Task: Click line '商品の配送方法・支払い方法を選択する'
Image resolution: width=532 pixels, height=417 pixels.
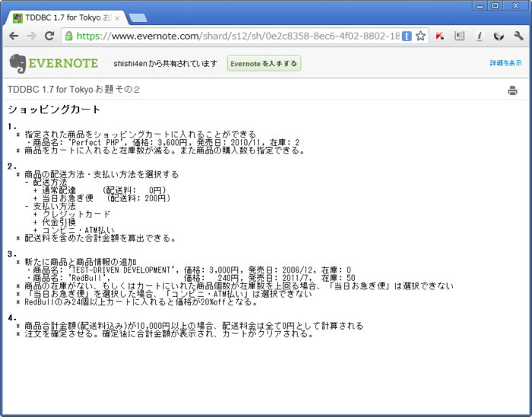Action: click(x=97, y=174)
